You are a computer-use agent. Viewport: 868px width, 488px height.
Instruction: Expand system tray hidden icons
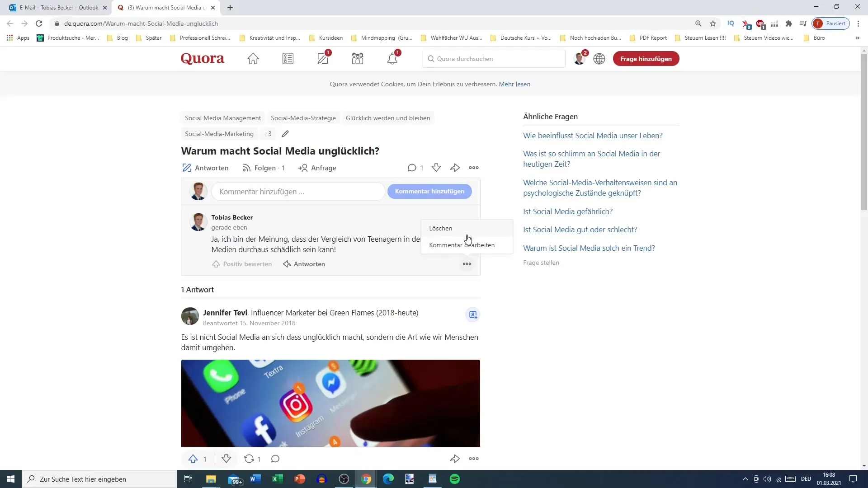(x=745, y=479)
